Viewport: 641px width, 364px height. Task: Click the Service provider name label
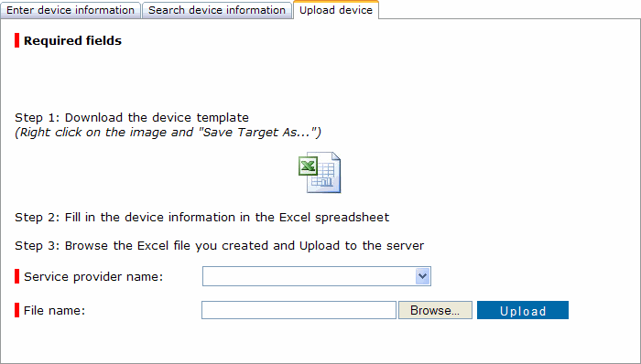[x=93, y=277]
